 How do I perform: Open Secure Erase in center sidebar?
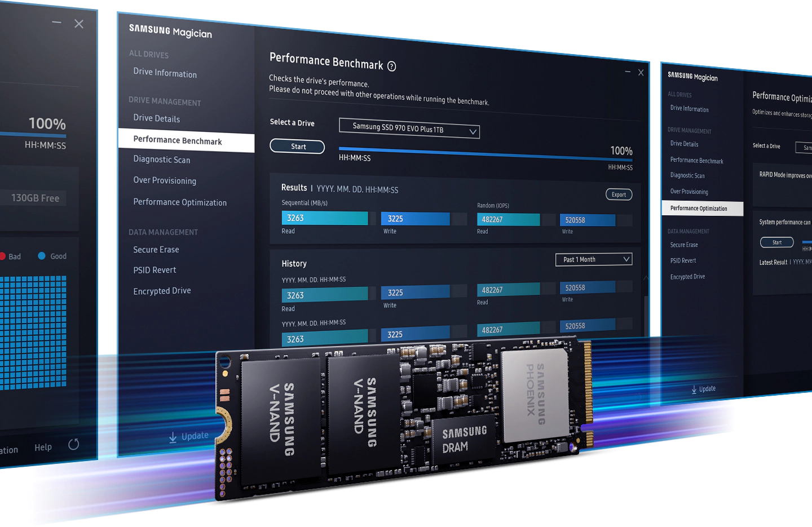coord(156,250)
